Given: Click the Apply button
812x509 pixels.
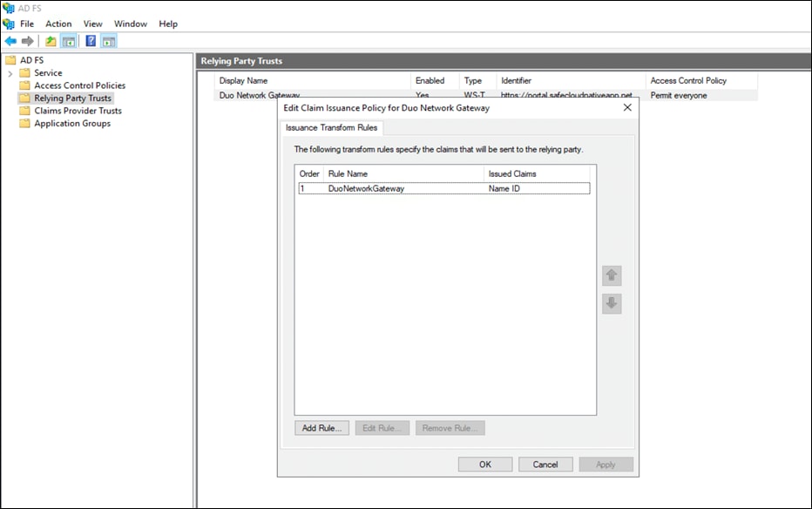Looking at the screenshot, I should click(x=606, y=465).
